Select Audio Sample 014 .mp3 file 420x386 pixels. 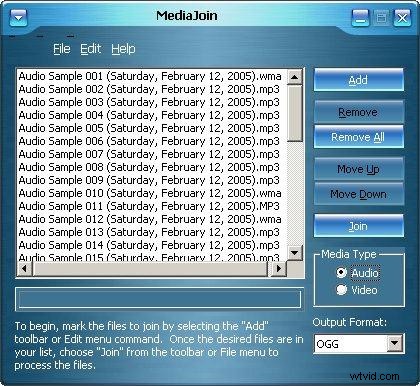[149, 245]
